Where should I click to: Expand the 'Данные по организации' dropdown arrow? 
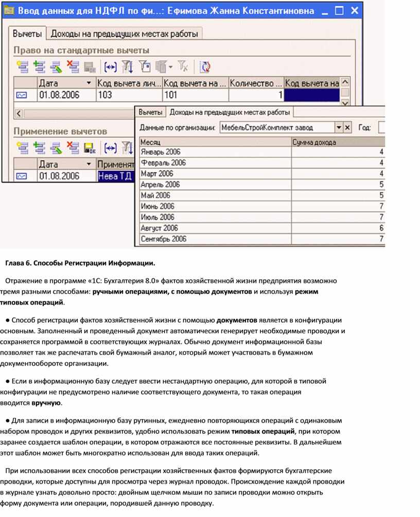click(339, 127)
